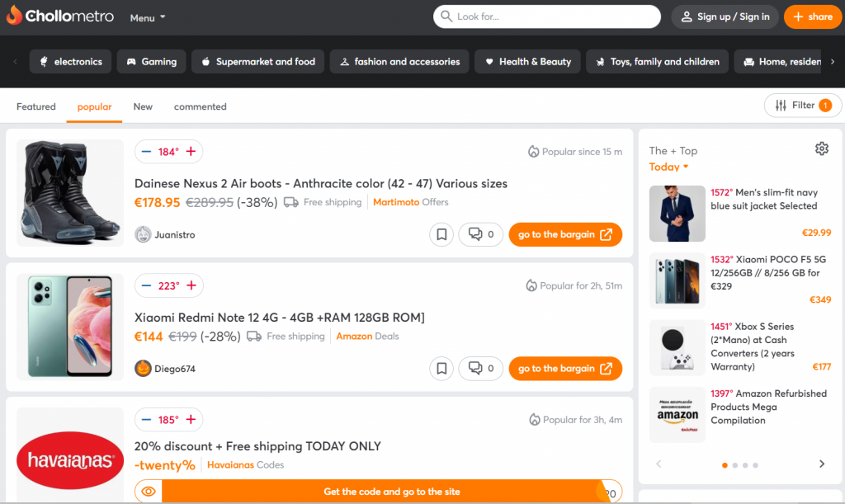Image resolution: width=845 pixels, height=504 pixels.
Task: Click the search magnifier icon
Action: pos(446,16)
